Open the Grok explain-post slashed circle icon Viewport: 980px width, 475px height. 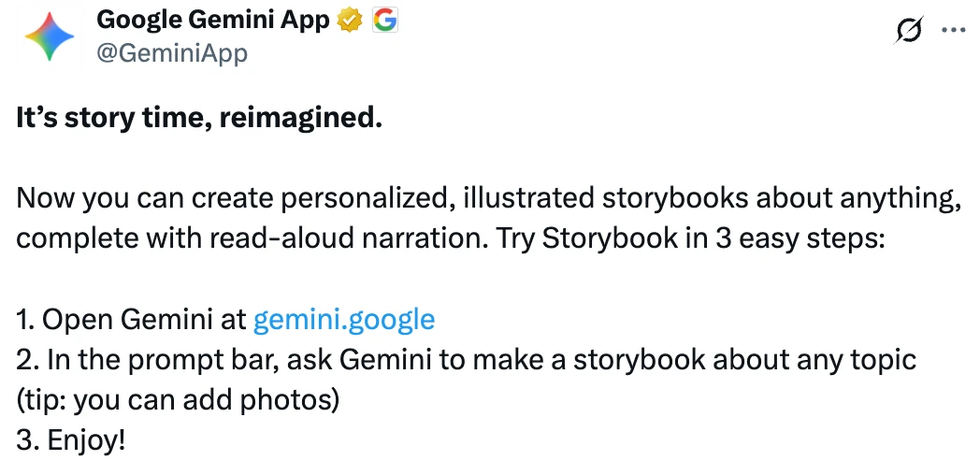[907, 32]
